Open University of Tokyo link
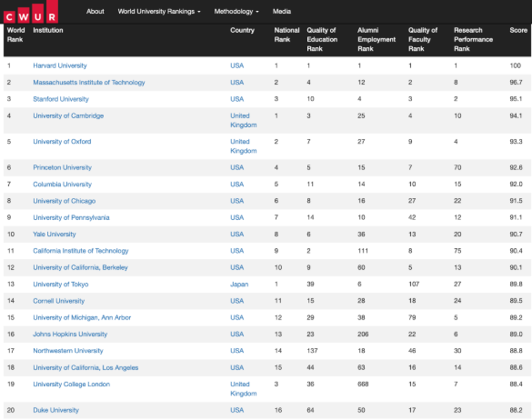The image size is (532, 420). pyautogui.click(x=61, y=285)
